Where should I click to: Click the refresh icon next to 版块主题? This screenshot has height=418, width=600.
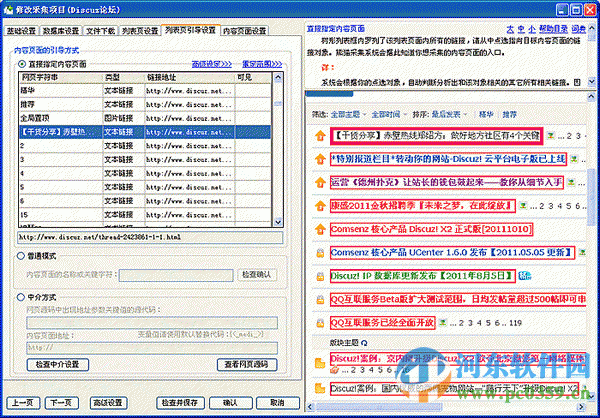364,343
